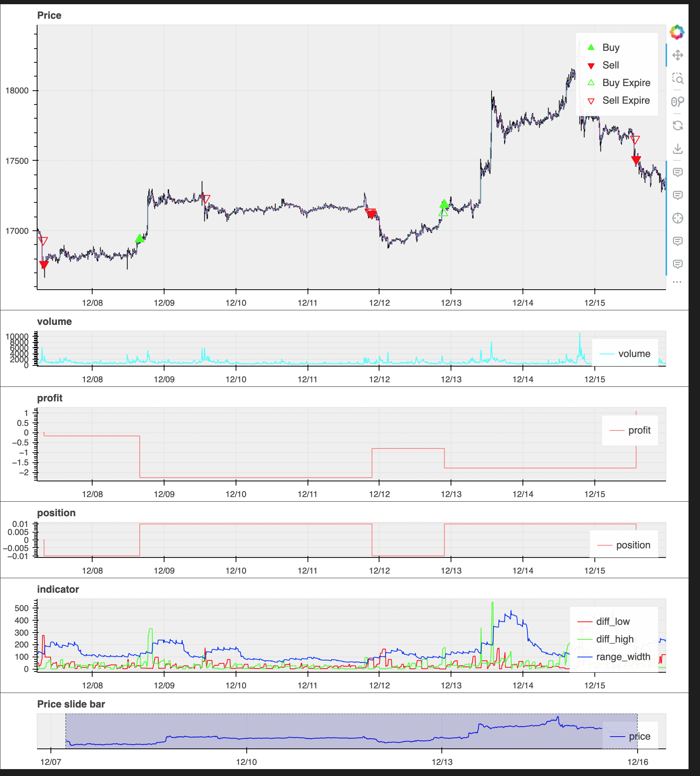
Task: Enable the Crosshair tool
Action: click(677, 218)
